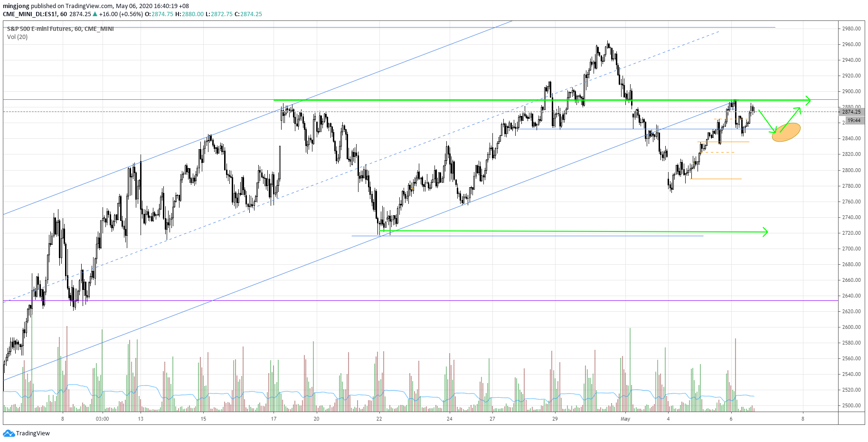Click the C:2874.25 close value
The height and width of the screenshot is (442, 868).
(x=248, y=14)
